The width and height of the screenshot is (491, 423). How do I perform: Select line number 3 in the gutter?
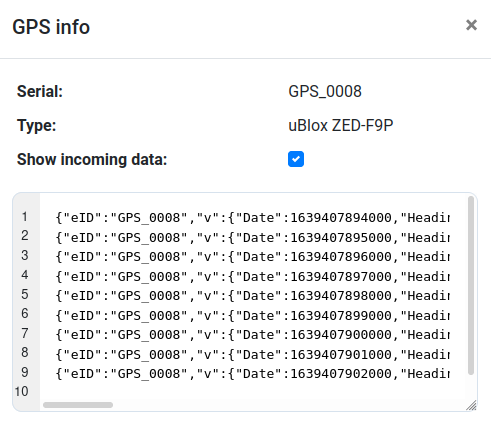click(25, 256)
